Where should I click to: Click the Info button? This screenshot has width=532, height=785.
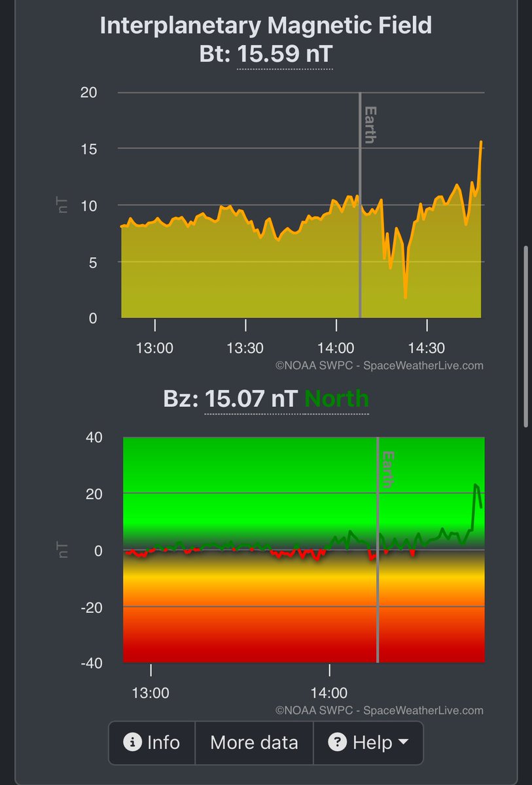pos(152,742)
